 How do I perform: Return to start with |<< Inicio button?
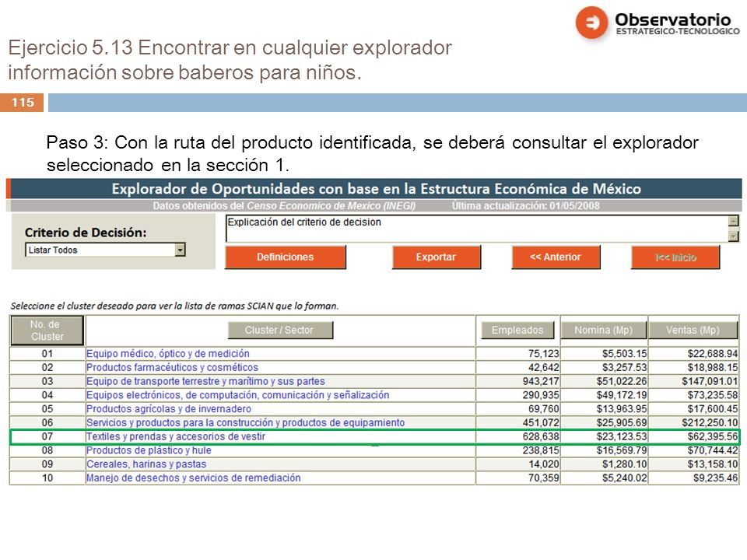pyautogui.click(x=675, y=257)
